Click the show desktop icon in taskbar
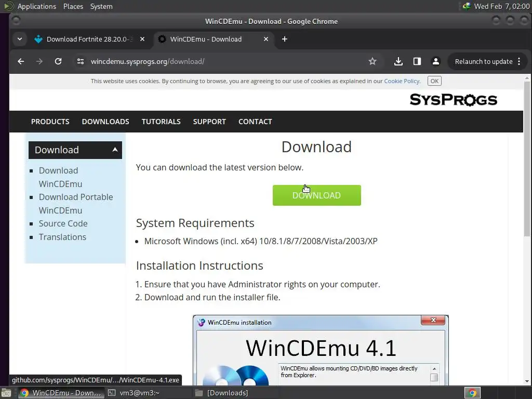Viewport: 532px width, 399px height. (6, 393)
